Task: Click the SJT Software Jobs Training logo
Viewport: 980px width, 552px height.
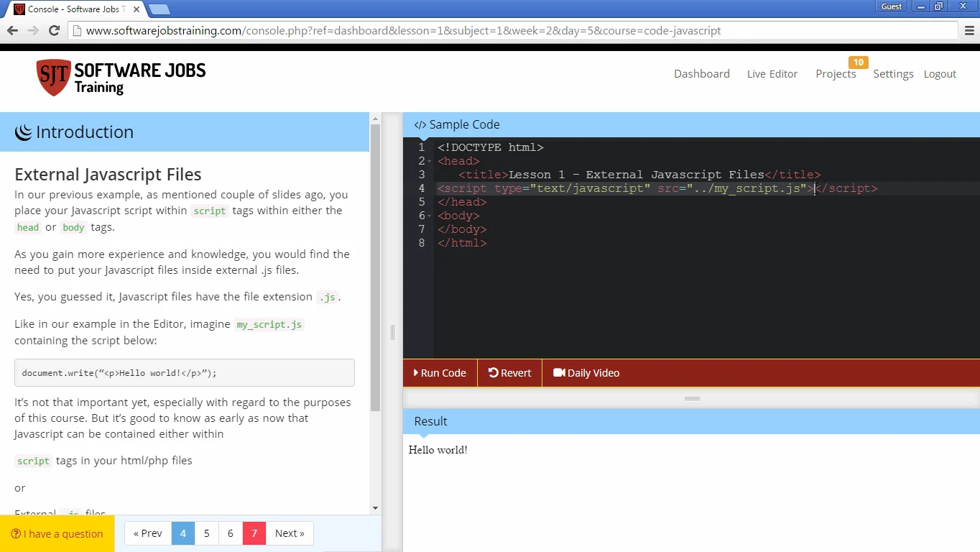Action: tap(121, 78)
